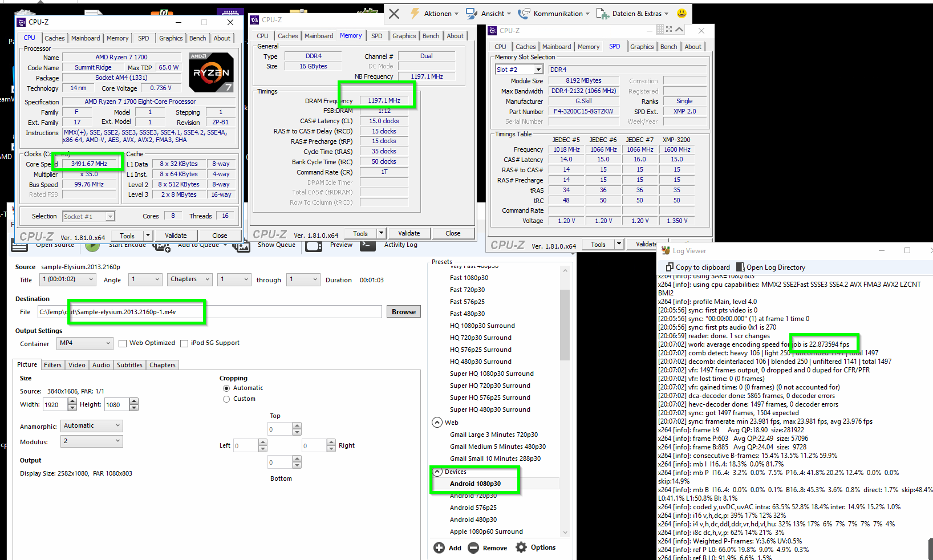Screen dimensions: 933x560
Task: Open Tools dropdown arrow in CPU-Z Memory window
Action: coord(381,233)
